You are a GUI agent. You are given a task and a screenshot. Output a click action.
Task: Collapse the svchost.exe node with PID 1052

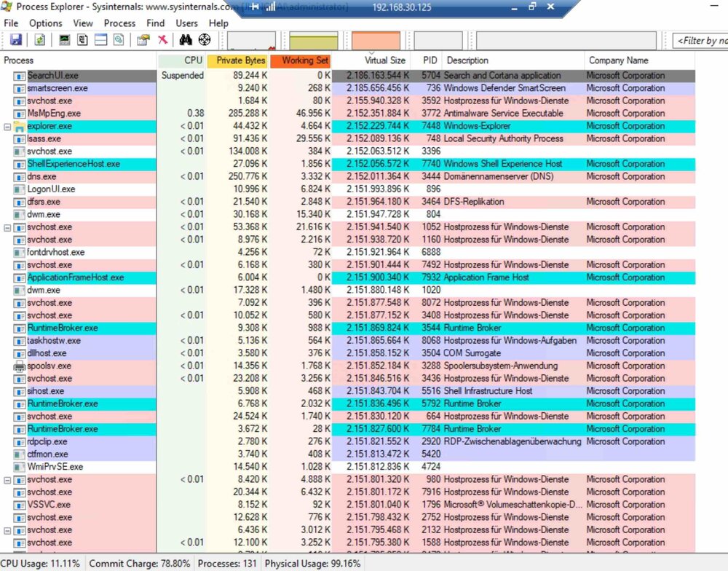click(x=7, y=227)
